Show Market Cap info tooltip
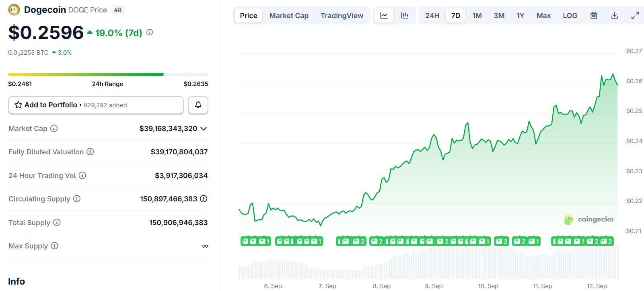The width and height of the screenshot is (644, 291). 54,128
